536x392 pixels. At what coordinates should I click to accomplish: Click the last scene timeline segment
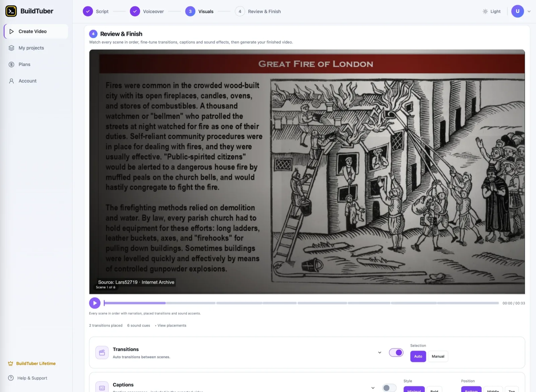click(x=468, y=303)
